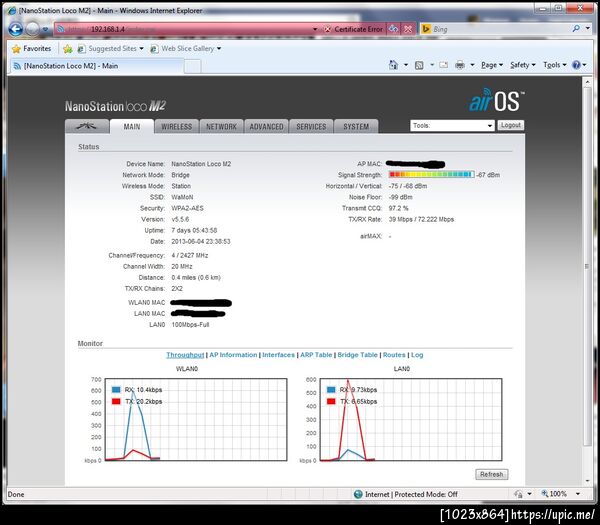The width and height of the screenshot is (600, 525).
Task: Click the Bing search magnifier icon
Action: 576,29
